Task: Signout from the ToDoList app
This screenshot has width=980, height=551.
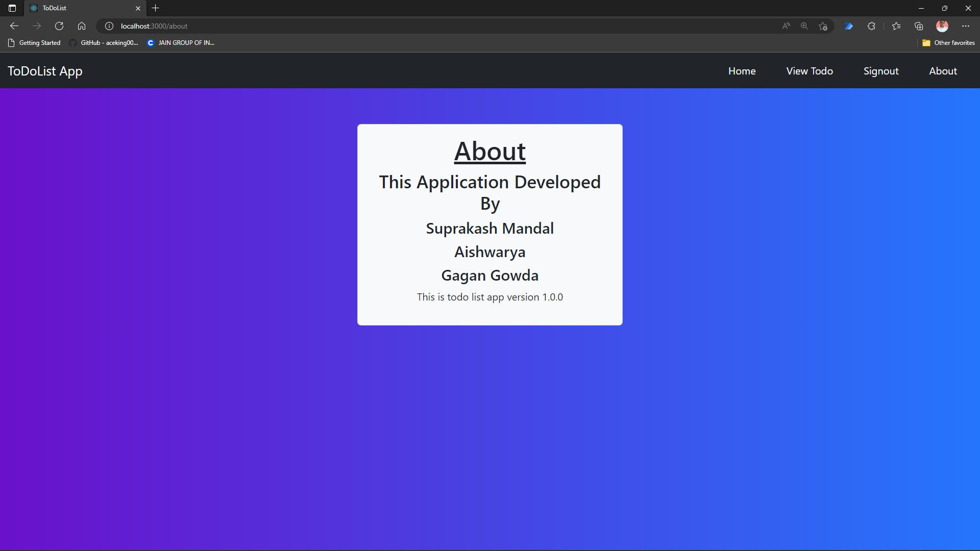Action: coord(881,71)
